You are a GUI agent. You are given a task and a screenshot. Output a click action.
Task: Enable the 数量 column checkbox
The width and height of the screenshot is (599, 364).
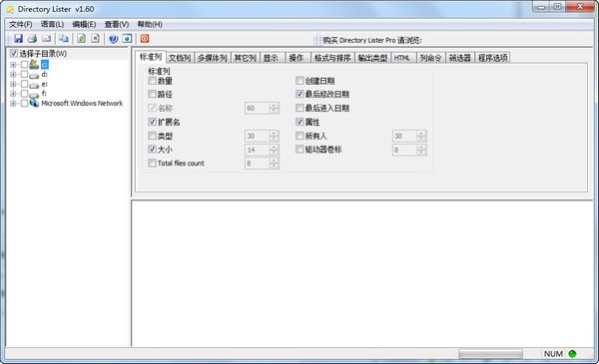(152, 81)
